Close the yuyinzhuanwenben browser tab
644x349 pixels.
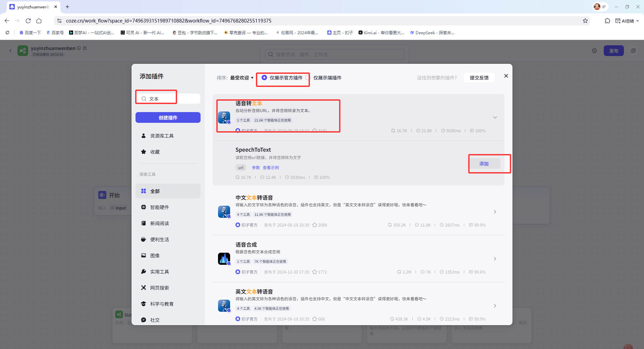point(56,7)
